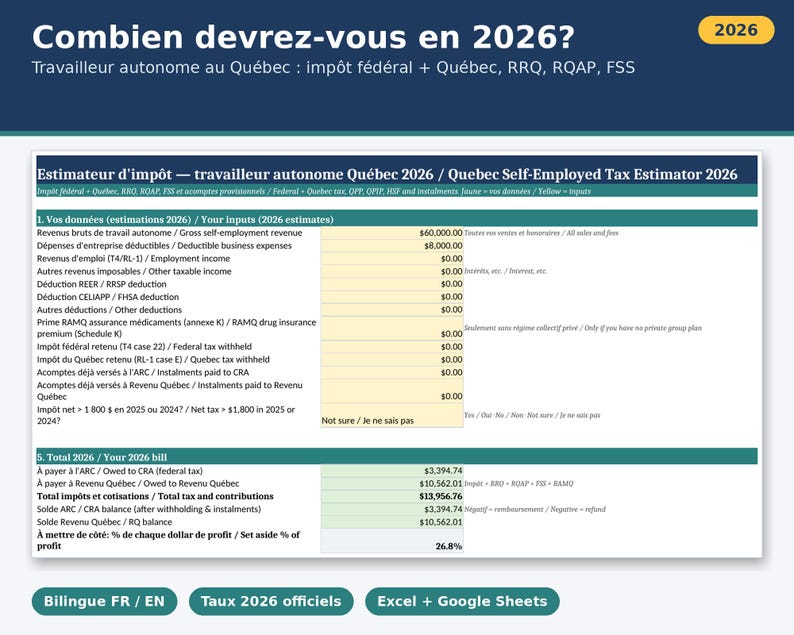This screenshot has height=635, width=794.
Task: Click the 'Total impôts et cotisations' label
Action: pyautogui.click(x=155, y=496)
